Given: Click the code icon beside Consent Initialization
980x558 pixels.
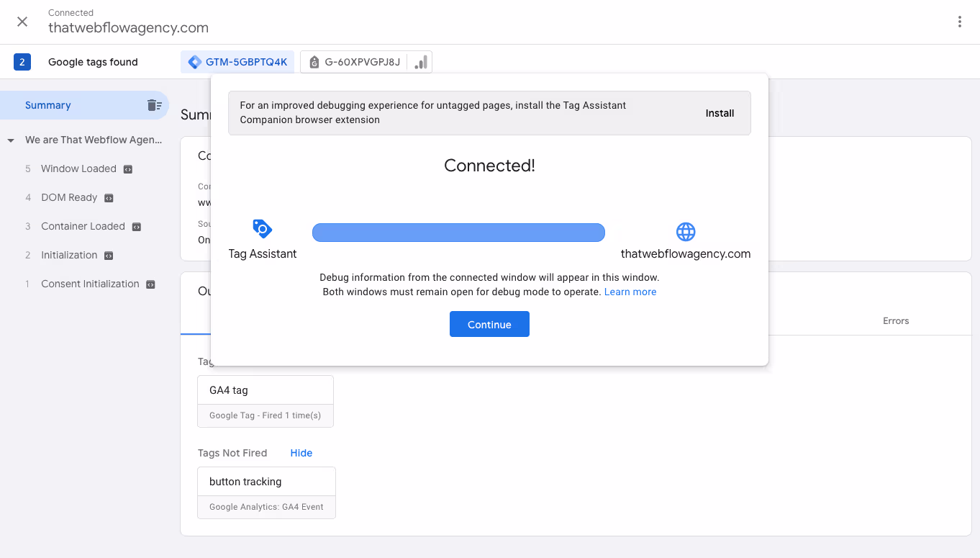Looking at the screenshot, I should point(151,284).
